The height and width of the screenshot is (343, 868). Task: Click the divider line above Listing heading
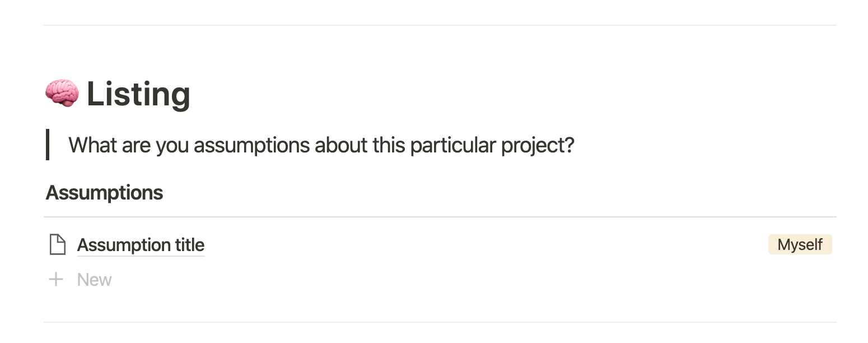440,25
